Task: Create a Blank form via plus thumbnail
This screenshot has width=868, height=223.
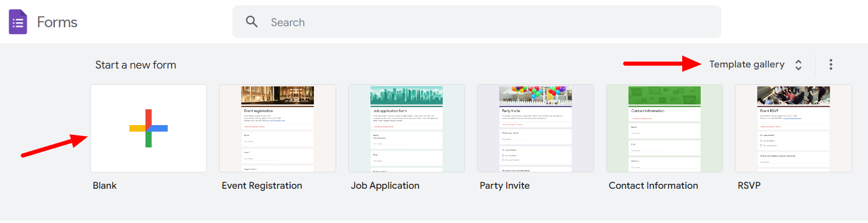Action: click(148, 128)
